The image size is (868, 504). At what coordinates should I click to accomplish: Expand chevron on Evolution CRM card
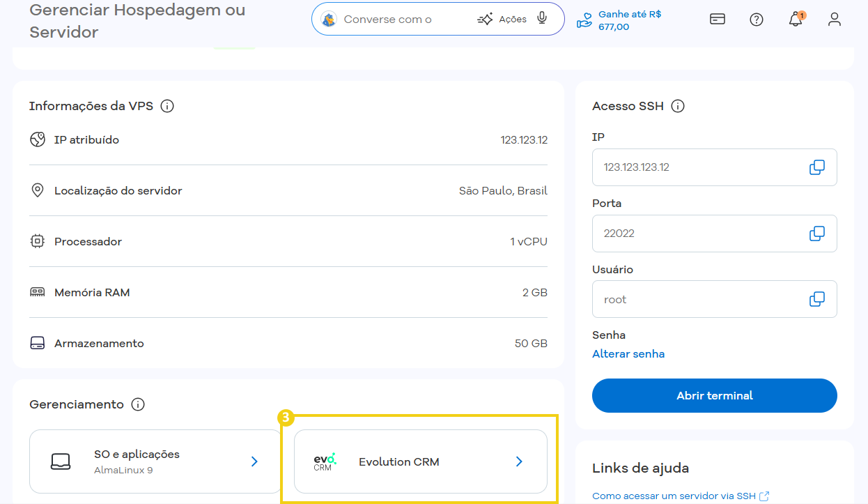pos(519,461)
